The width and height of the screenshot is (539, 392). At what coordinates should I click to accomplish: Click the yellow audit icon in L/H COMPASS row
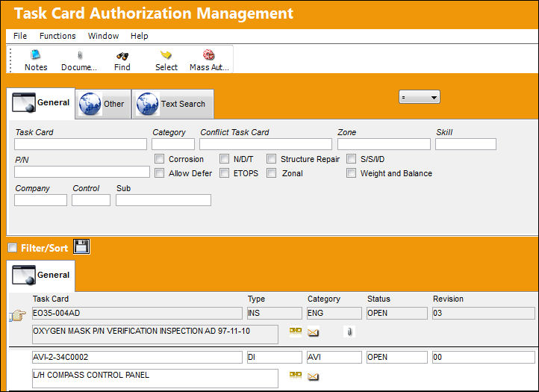coord(296,375)
